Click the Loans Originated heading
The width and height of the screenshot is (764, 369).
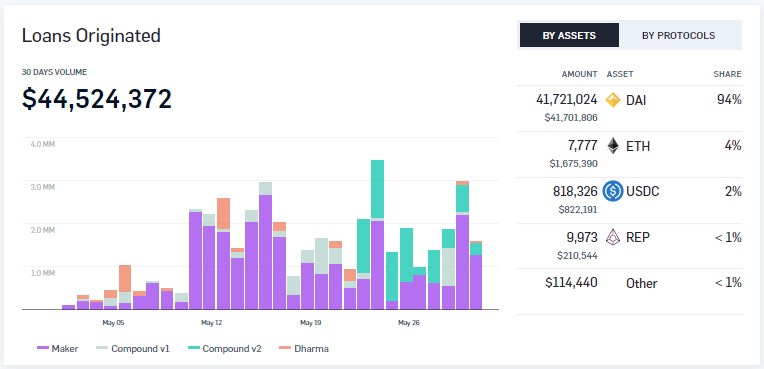(91, 36)
